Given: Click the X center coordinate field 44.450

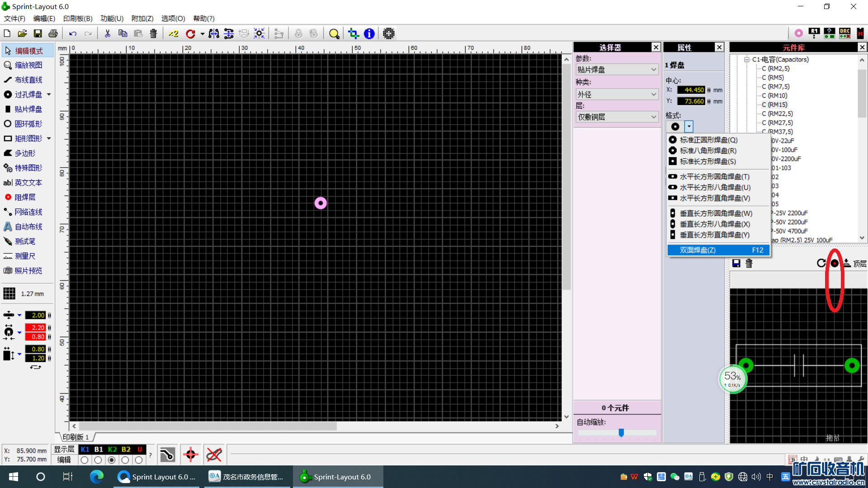Looking at the screenshot, I should [691, 90].
